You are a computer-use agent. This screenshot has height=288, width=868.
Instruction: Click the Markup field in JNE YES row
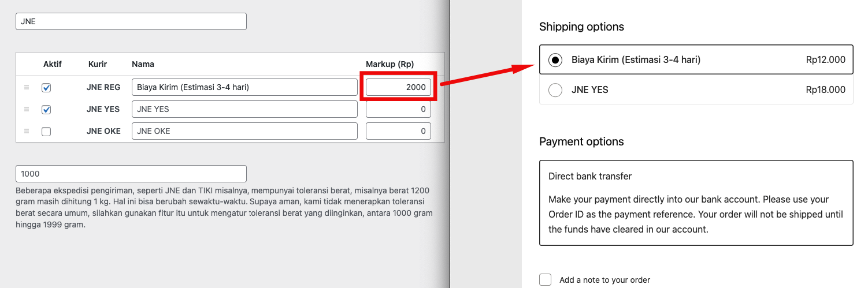[x=398, y=109]
